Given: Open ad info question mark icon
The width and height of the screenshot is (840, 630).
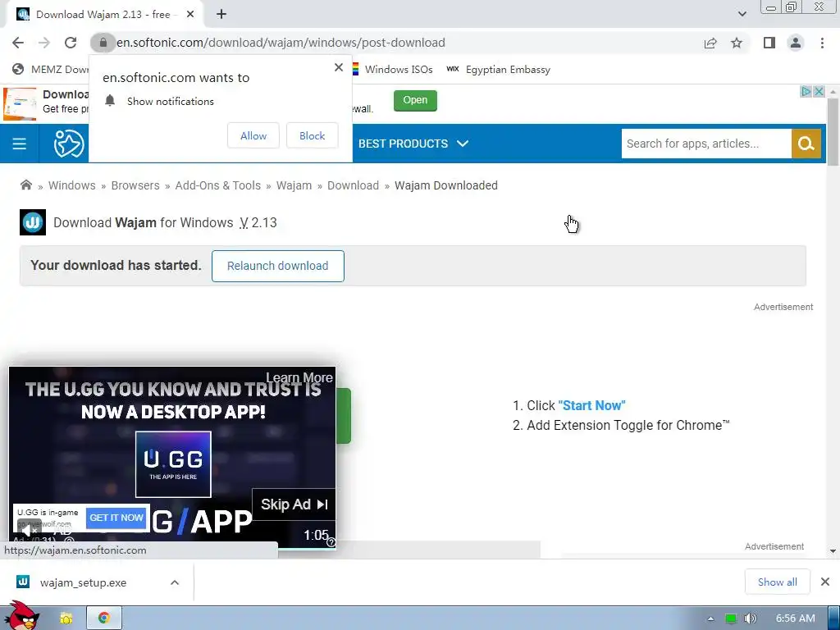Looking at the screenshot, I should pos(331,542).
